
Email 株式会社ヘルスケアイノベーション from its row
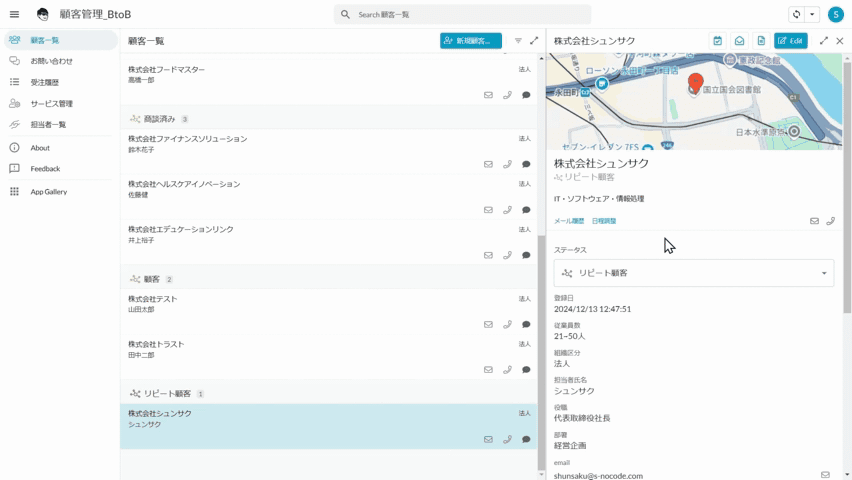coord(488,210)
